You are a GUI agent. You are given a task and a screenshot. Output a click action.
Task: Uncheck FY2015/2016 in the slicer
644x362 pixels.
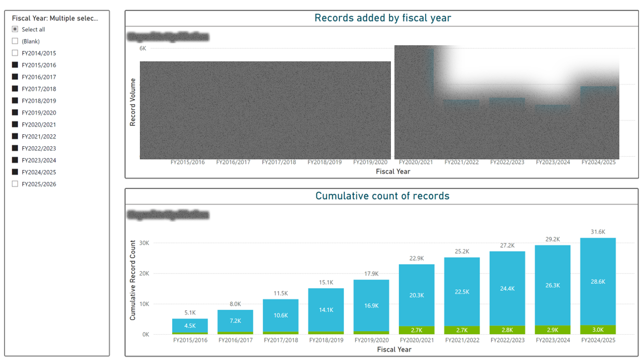tap(15, 65)
